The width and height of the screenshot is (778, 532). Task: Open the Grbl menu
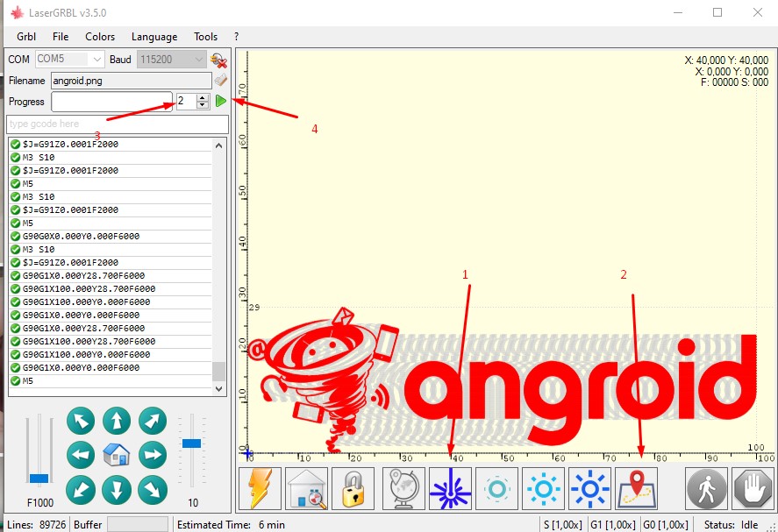click(x=26, y=37)
